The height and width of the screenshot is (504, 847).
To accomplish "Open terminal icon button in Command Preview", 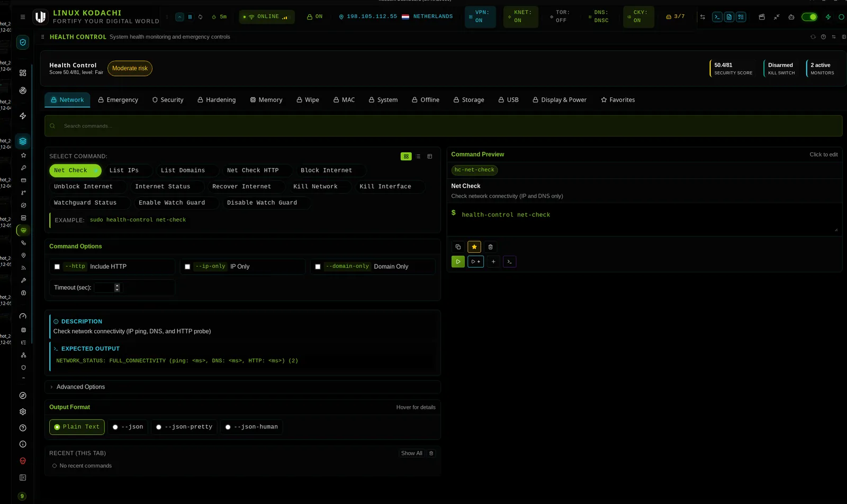I will (x=509, y=262).
